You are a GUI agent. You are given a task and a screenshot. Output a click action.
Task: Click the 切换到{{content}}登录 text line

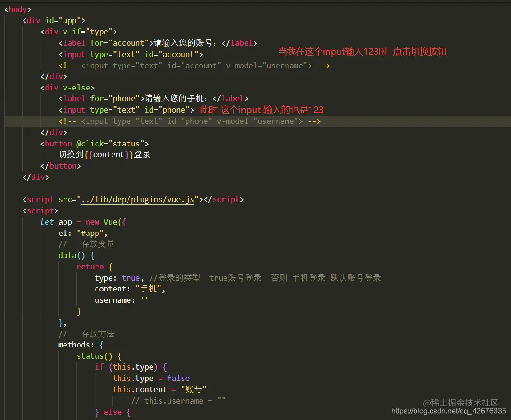click(104, 154)
